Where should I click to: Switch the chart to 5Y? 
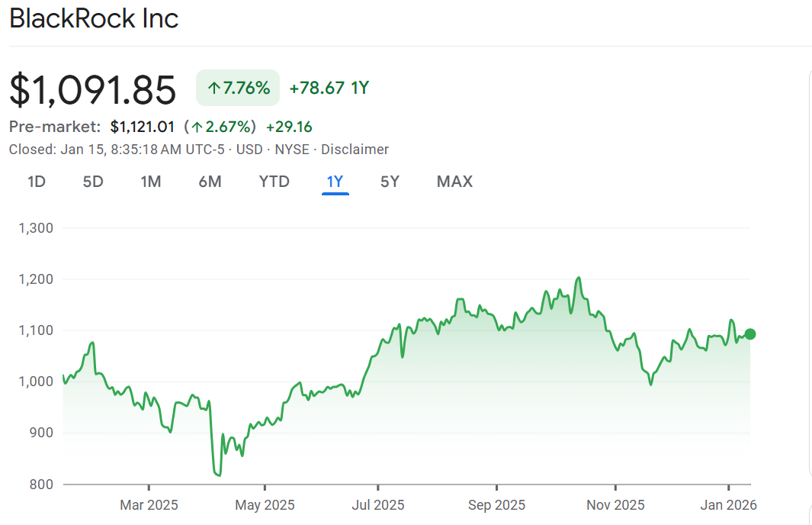390,182
